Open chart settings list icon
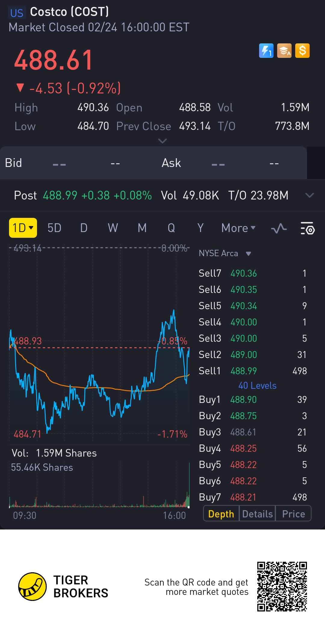The height and width of the screenshot is (644, 325). tap(308, 228)
